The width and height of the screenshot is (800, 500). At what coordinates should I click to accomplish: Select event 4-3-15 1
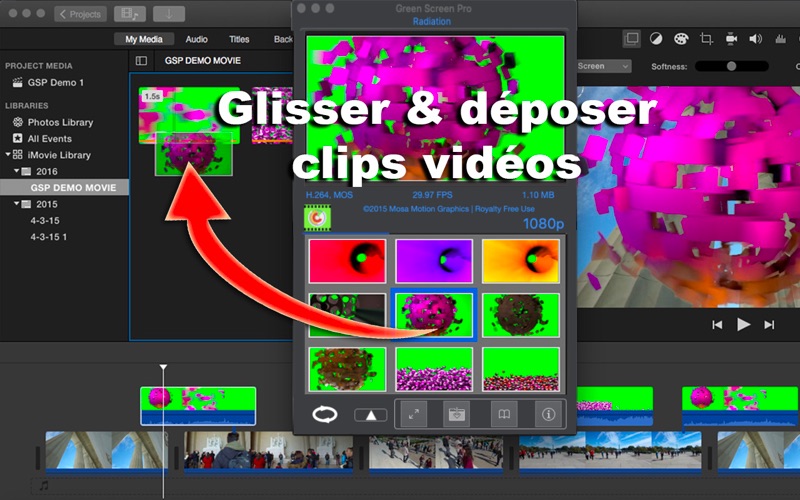click(x=48, y=237)
